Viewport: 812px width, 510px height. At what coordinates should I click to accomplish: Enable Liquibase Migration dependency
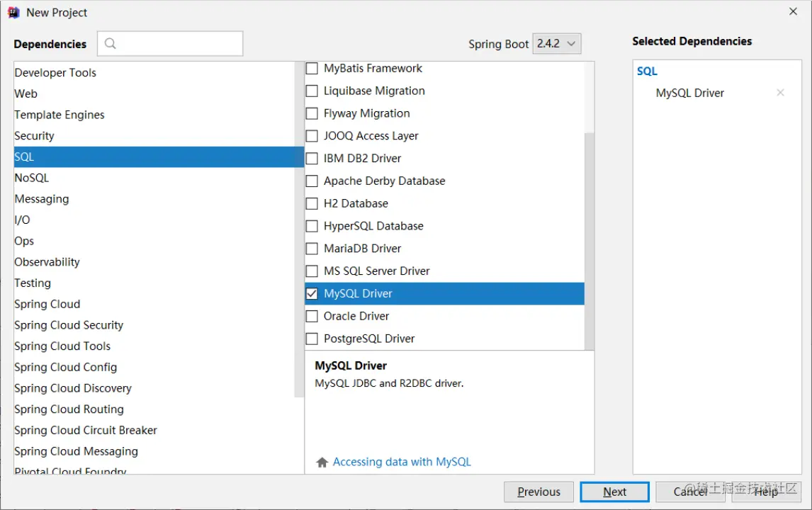(x=312, y=91)
